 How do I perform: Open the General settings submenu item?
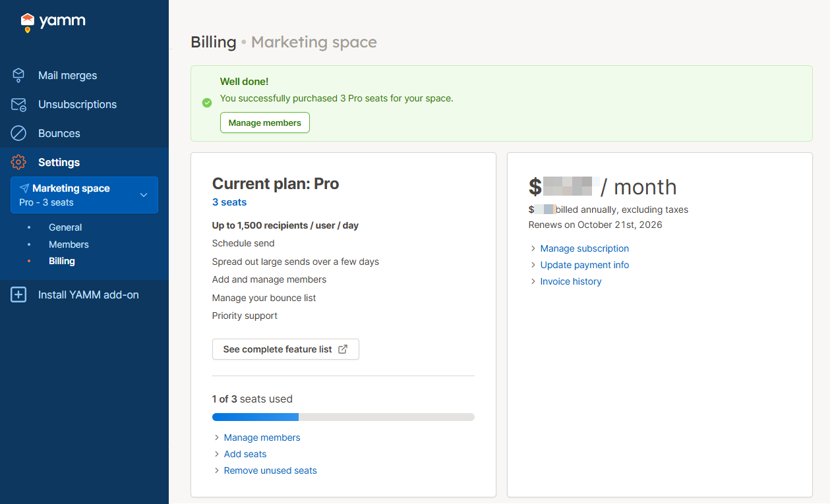tap(65, 227)
